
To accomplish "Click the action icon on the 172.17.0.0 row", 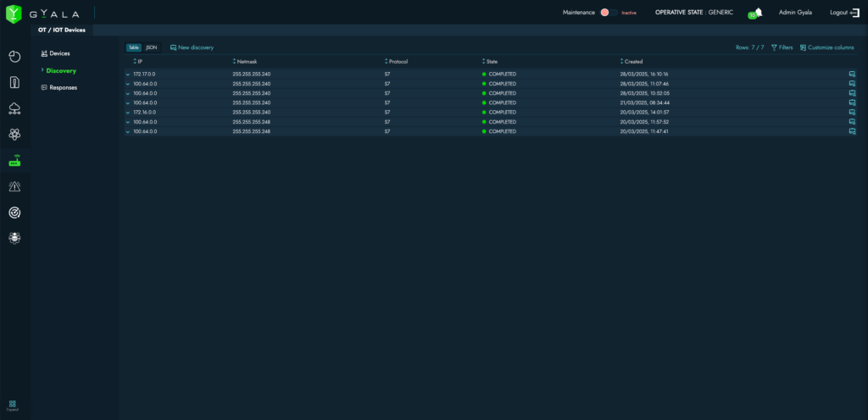I will pos(852,75).
